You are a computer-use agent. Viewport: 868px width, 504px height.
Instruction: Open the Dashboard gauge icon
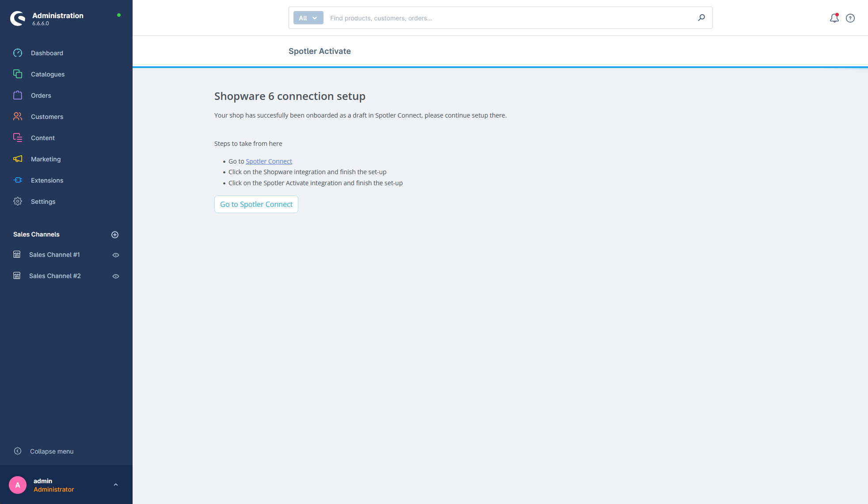click(18, 53)
